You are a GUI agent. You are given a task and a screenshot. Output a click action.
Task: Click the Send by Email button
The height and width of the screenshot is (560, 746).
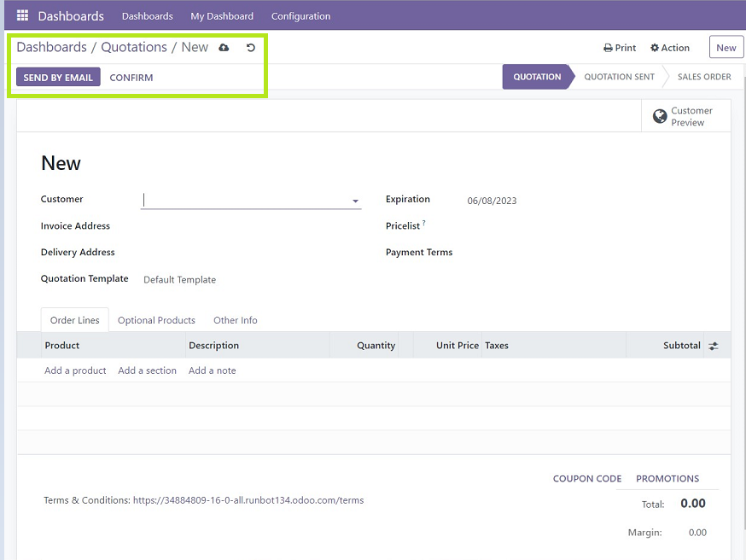(x=58, y=77)
